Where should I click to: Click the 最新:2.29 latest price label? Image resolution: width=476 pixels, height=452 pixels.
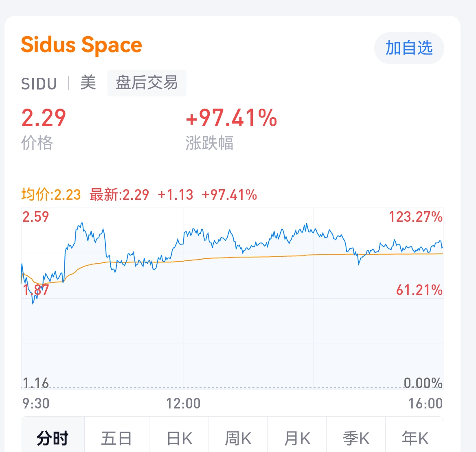point(119,195)
